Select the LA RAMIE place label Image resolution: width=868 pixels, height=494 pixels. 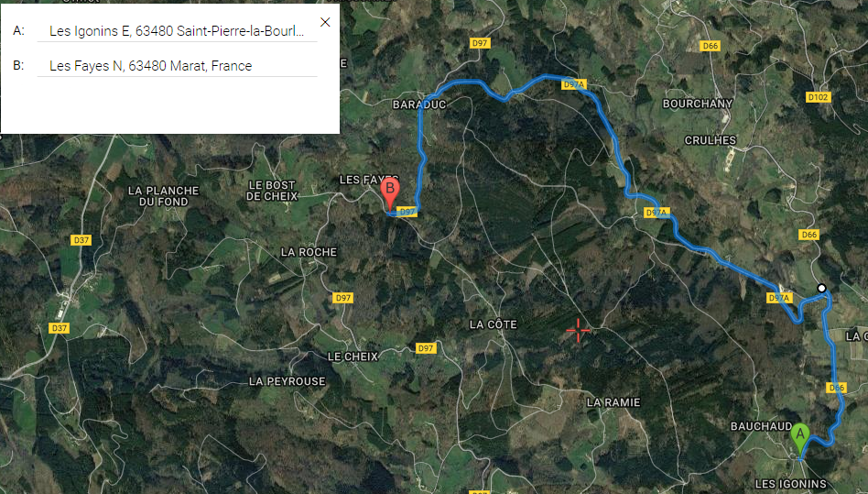613,402
